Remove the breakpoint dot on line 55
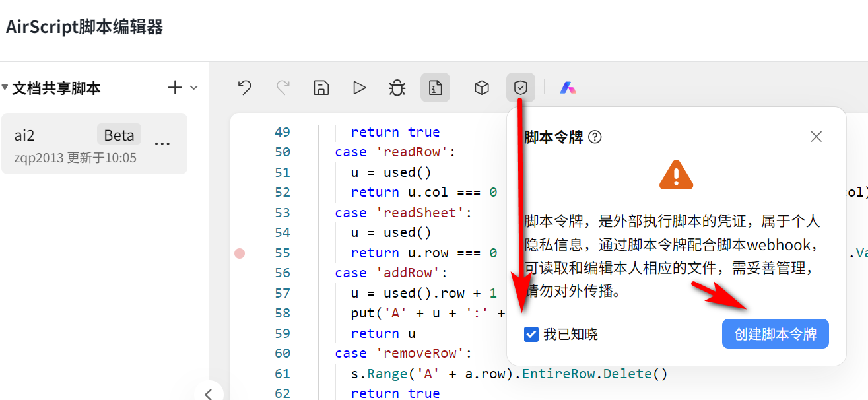 [240, 253]
